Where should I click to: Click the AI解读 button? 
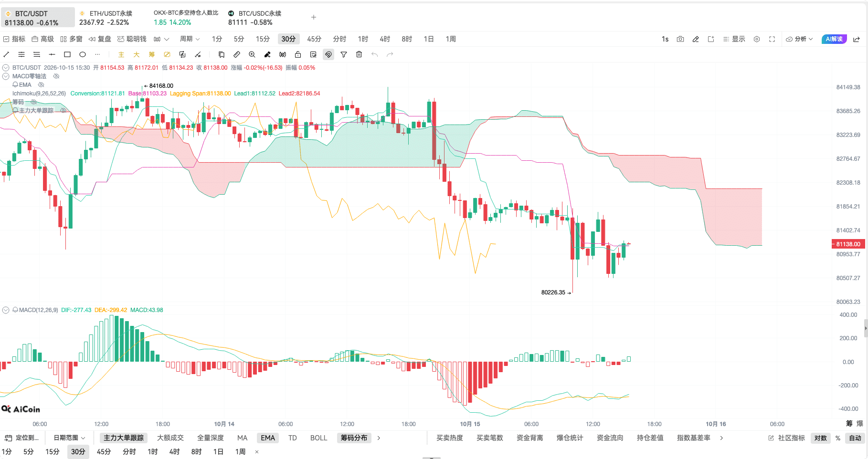pyautogui.click(x=834, y=39)
